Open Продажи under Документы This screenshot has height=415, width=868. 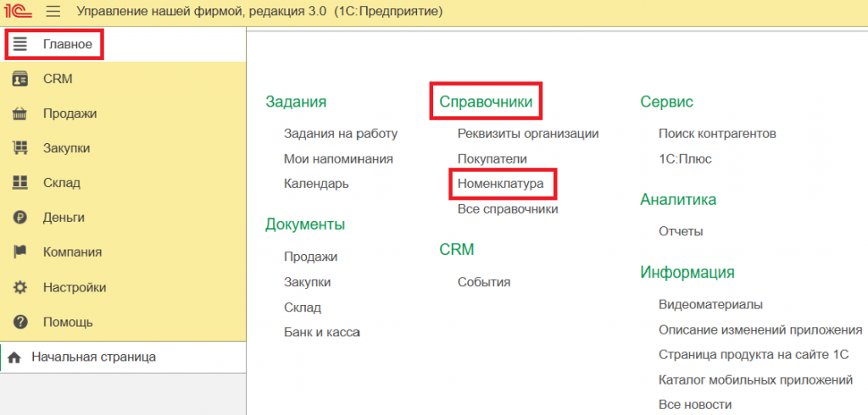310,257
